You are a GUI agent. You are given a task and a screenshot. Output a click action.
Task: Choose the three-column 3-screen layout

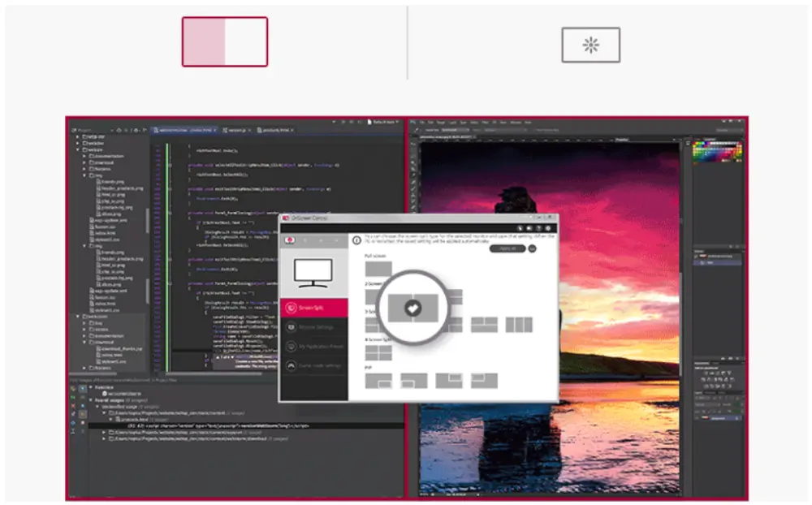coord(519,325)
